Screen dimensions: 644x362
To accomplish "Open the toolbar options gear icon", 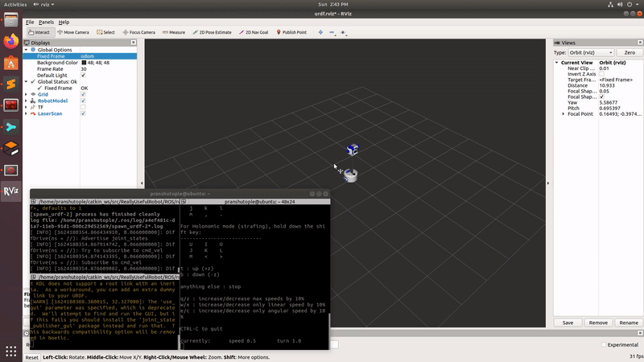I will (x=344, y=32).
